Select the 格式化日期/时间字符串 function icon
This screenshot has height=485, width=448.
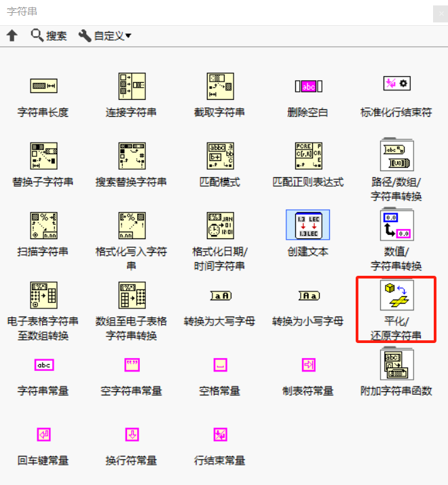220,226
